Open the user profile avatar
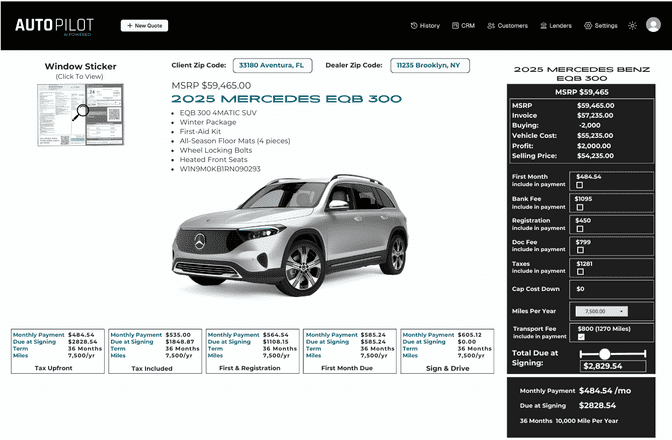The image size is (672, 440). (653, 25)
